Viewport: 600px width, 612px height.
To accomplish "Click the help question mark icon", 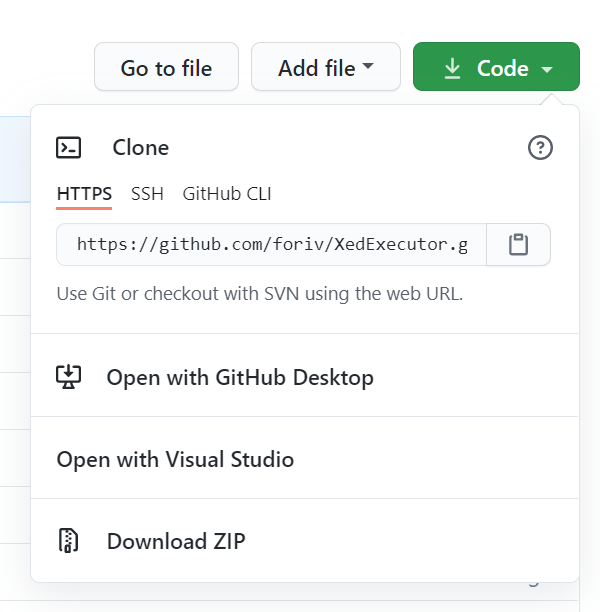I will point(540,148).
